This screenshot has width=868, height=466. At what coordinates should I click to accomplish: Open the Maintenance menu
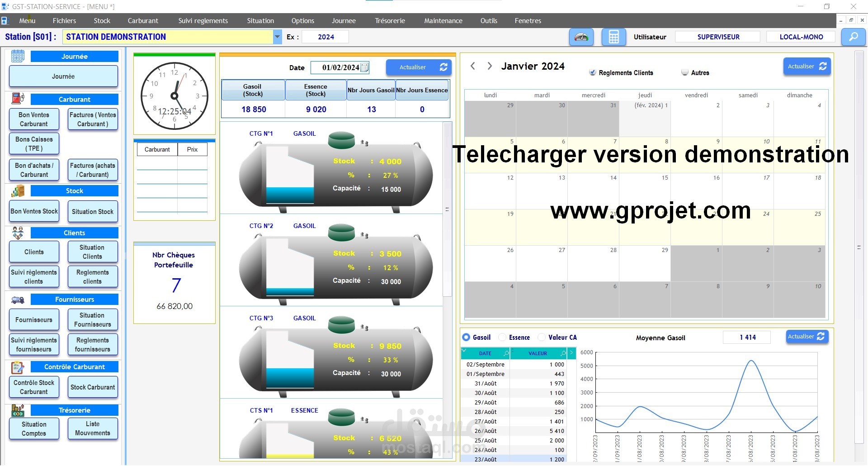(443, 21)
